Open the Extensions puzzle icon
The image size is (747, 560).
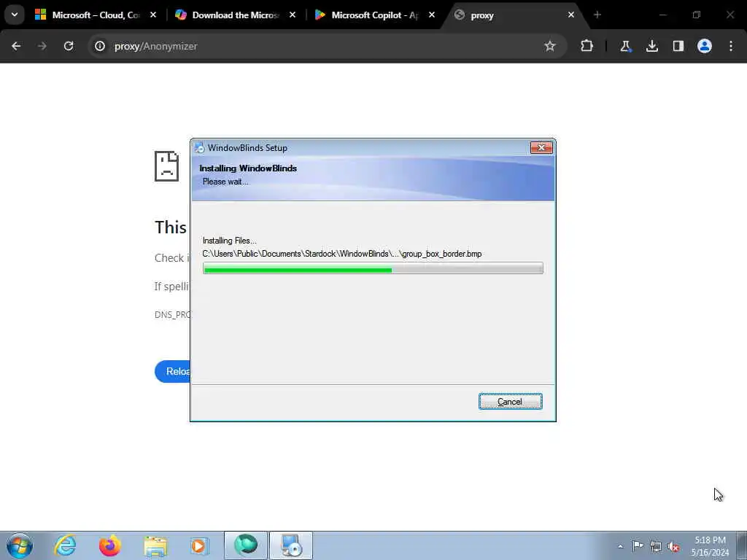click(x=587, y=46)
